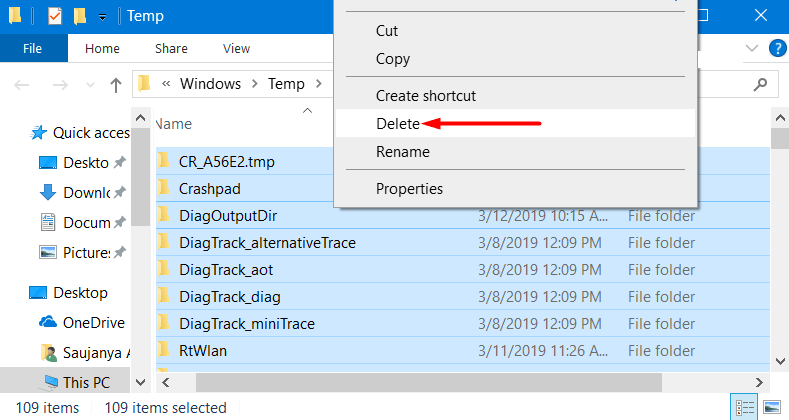Click the Back navigation arrow
Screen dimensions: 789x420
click(23, 84)
